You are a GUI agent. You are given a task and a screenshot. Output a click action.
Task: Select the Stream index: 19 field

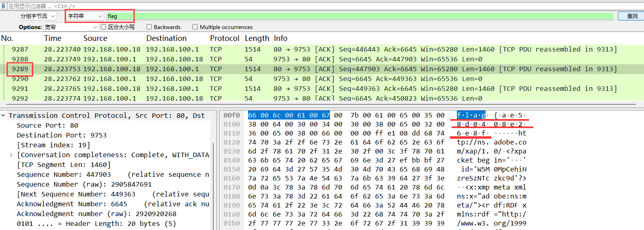(x=53, y=145)
